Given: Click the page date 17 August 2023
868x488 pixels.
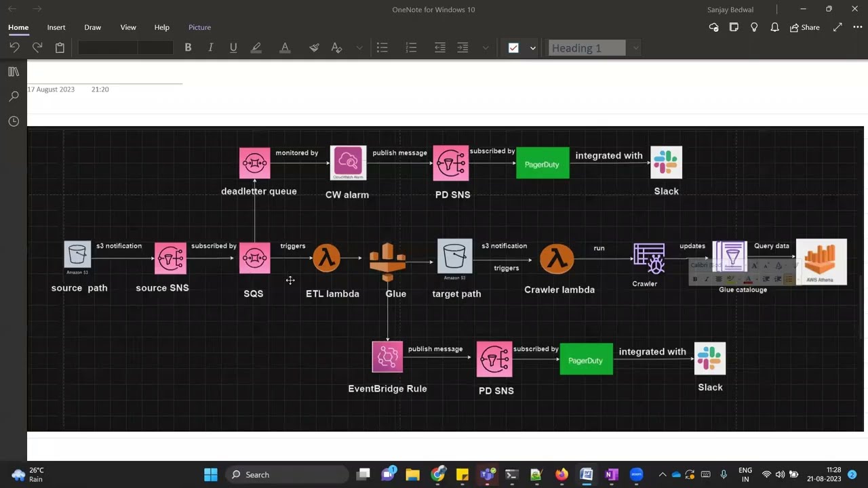Looking at the screenshot, I should (51, 89).
